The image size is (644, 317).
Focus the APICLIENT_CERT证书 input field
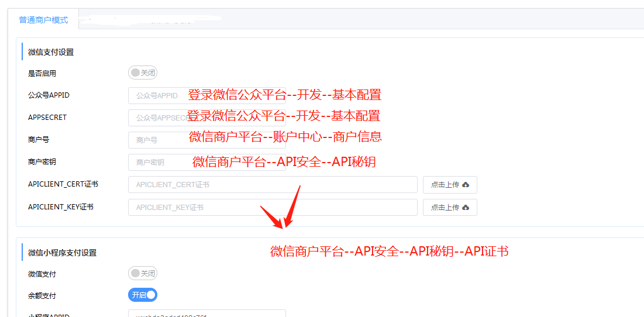273,185
